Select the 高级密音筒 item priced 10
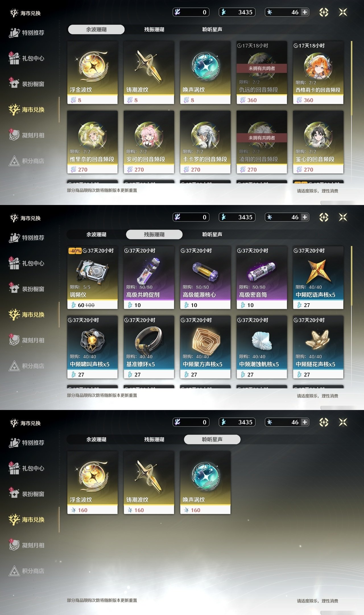This screenshot has width=364, height=615. (x=262, y=278)
